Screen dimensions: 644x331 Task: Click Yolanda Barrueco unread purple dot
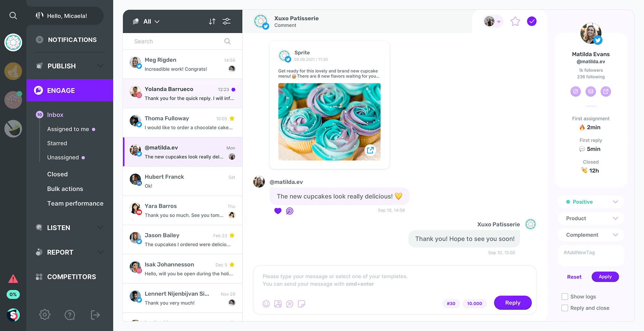(233, 90)
